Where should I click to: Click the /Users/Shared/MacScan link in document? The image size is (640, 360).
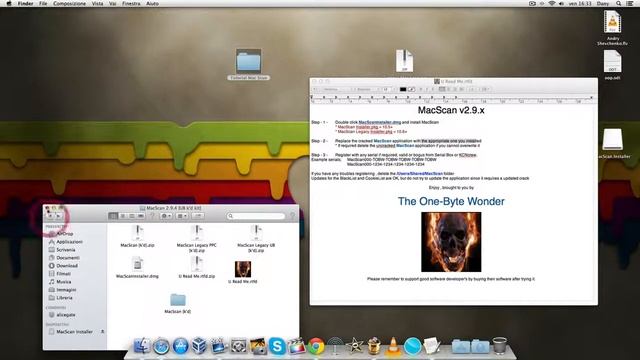(420, 173)
